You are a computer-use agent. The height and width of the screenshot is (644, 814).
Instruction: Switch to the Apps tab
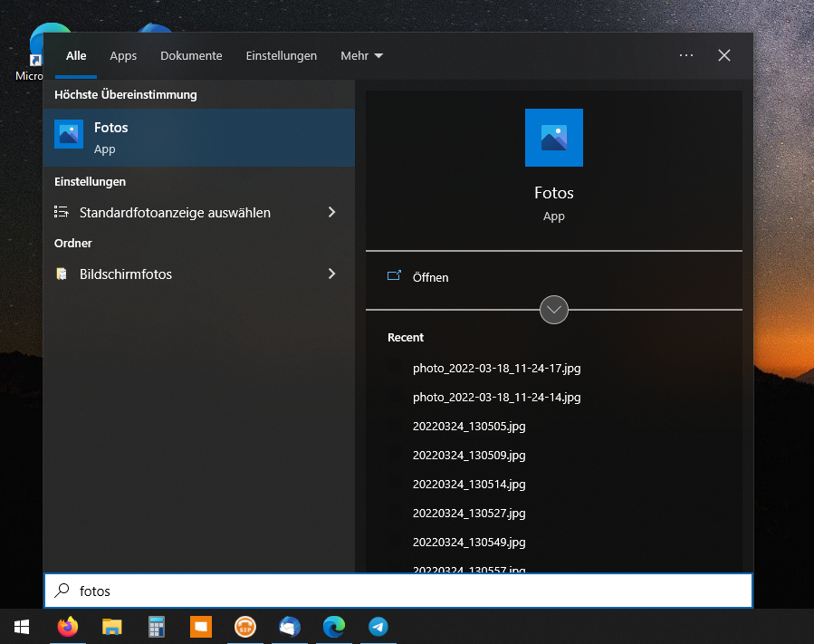[x=123, y=55]
